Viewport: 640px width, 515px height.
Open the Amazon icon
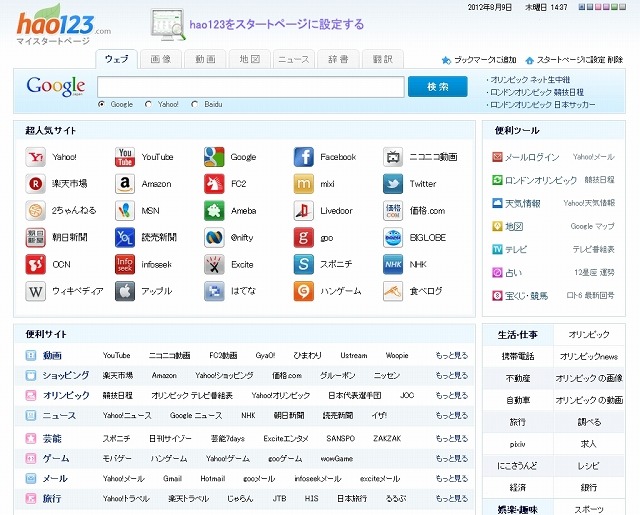125,184
